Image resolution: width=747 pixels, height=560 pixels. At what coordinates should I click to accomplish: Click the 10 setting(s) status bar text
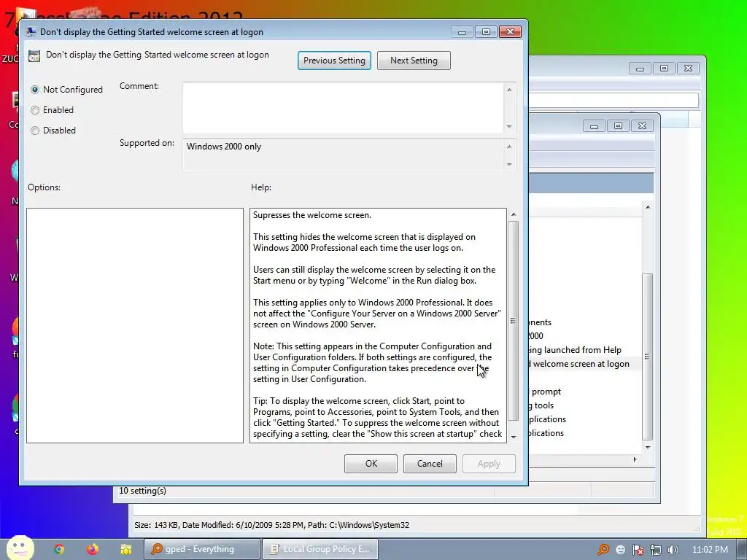point(142,491)
